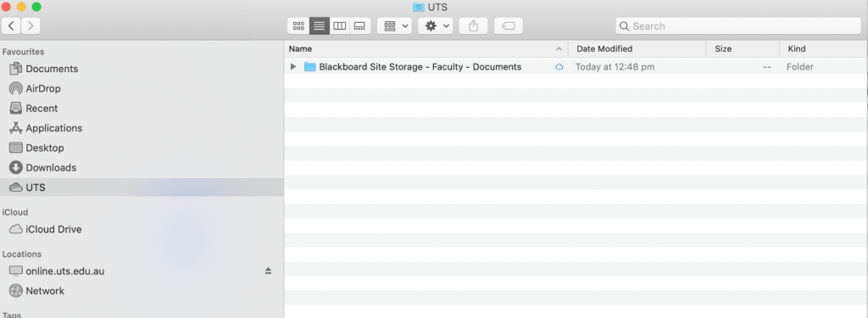Click the Share button
The image size is (868, 318).
point(473,26)
